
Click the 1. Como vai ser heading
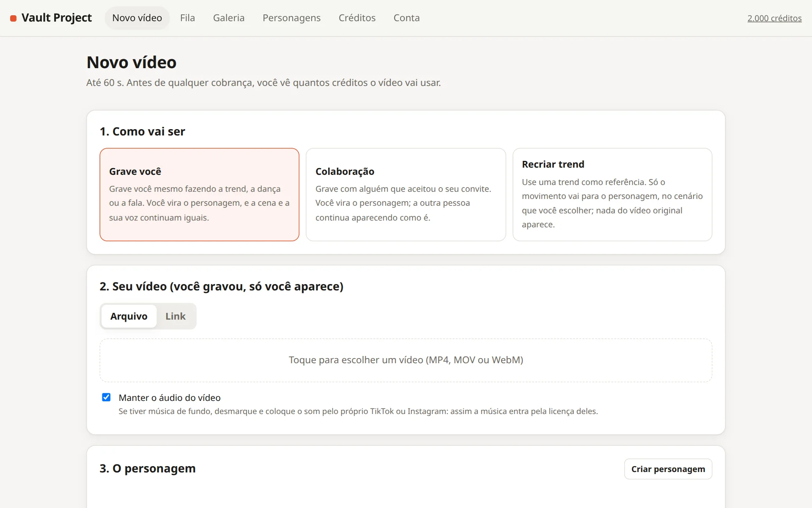[143, 132]
